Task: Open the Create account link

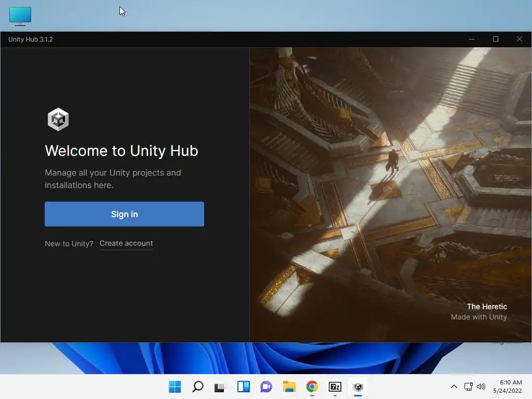Action: tap(126, 243)
